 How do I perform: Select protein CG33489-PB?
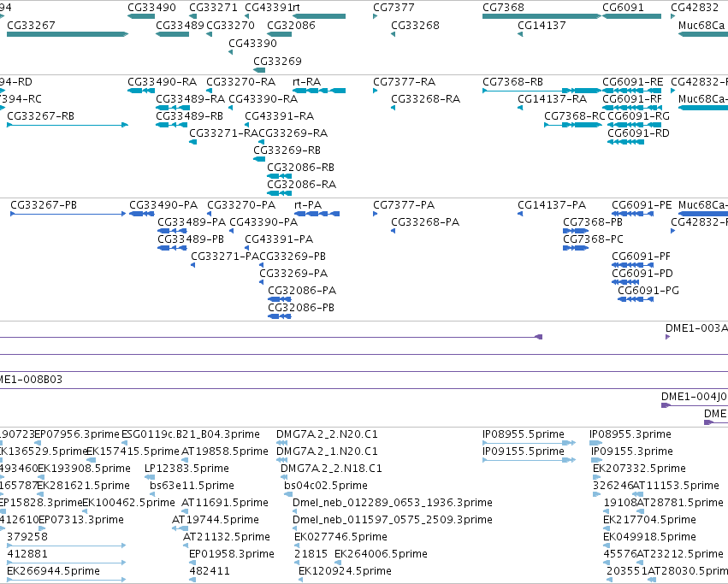point(191,239)
